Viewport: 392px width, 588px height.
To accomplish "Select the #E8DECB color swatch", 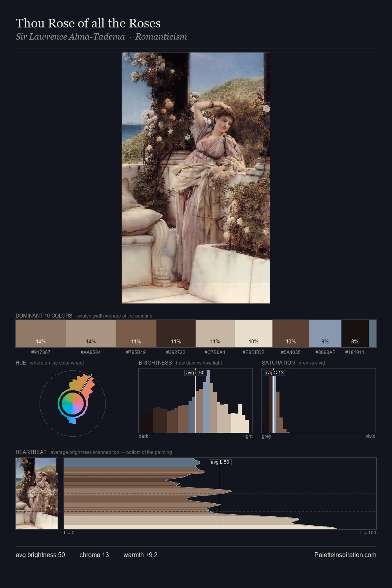I will pos(254,334).
